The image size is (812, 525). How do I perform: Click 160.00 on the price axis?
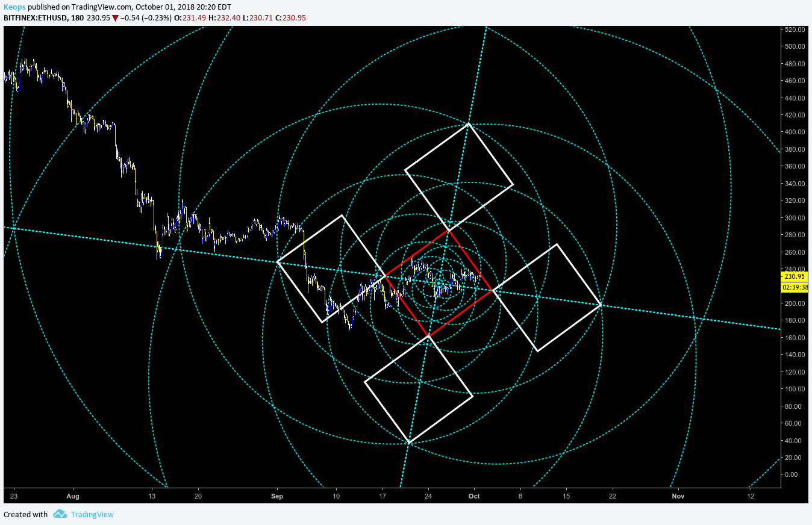[794, 338]
